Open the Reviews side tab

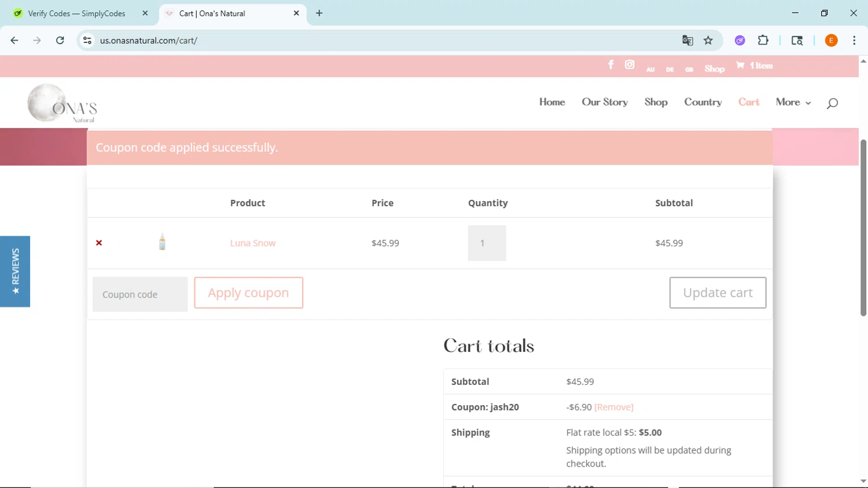tap(15, 271)
